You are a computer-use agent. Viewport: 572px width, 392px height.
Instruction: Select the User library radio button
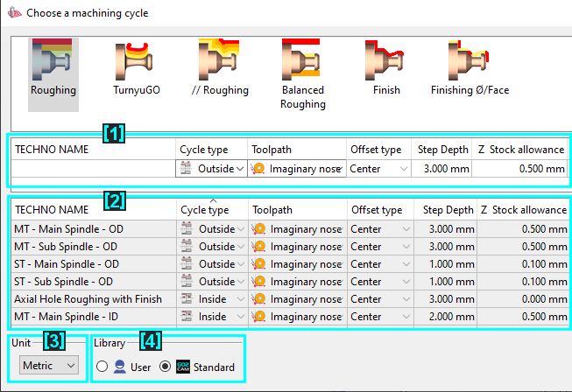coord(103,367)
